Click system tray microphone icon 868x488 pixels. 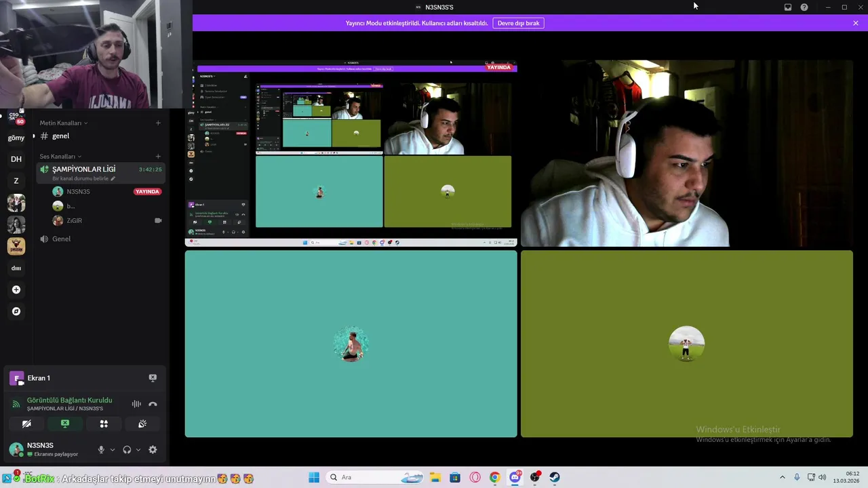(x=797, y=477)
